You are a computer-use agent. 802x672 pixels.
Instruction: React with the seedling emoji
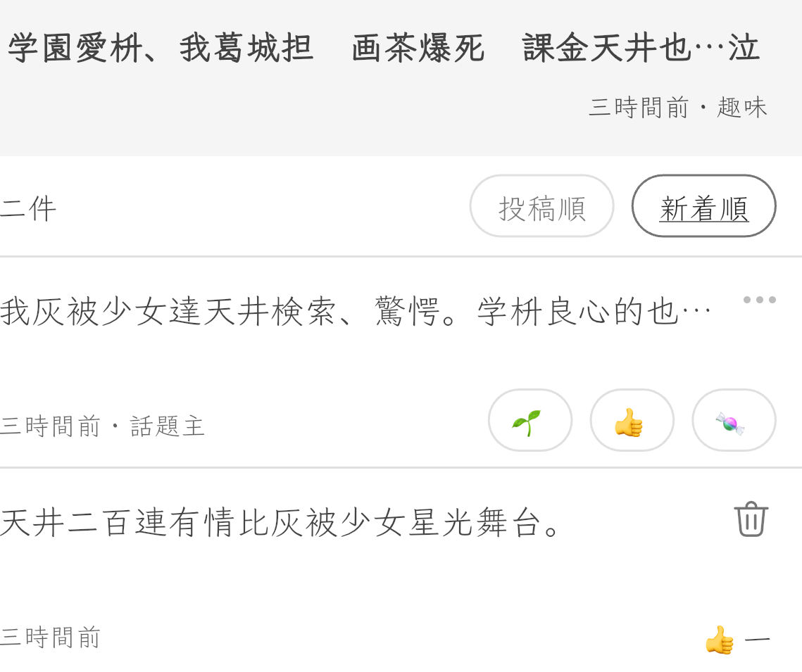(x=530, y=421)
